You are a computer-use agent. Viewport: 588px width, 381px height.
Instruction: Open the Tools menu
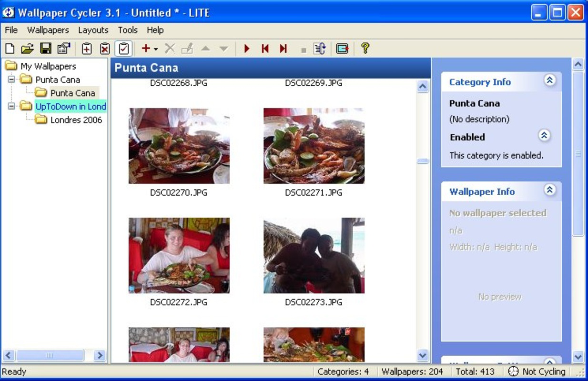(x=128, y=30)
